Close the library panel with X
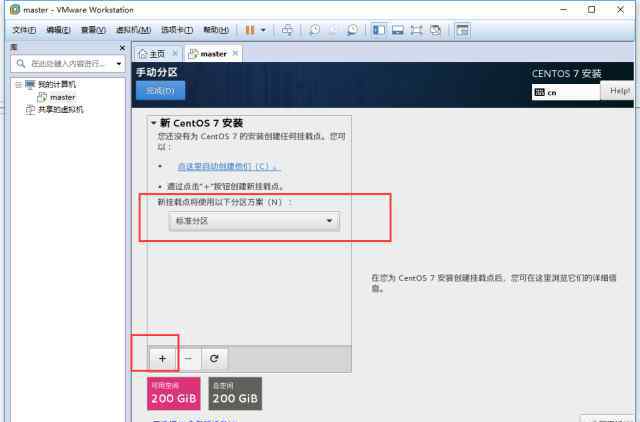 pyautogui.click(x=122, y=48)
